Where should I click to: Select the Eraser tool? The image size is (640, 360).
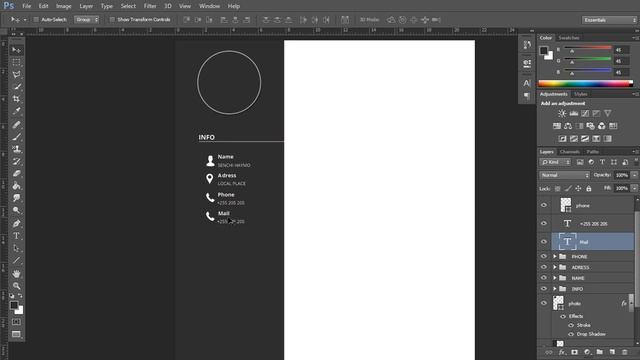[16, 173]
